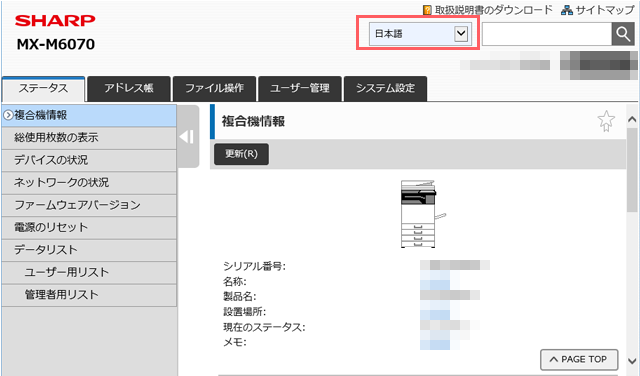Click the scrollbar down arrow
The height and width of the screenshot is (376, 640).
point(632,361)
